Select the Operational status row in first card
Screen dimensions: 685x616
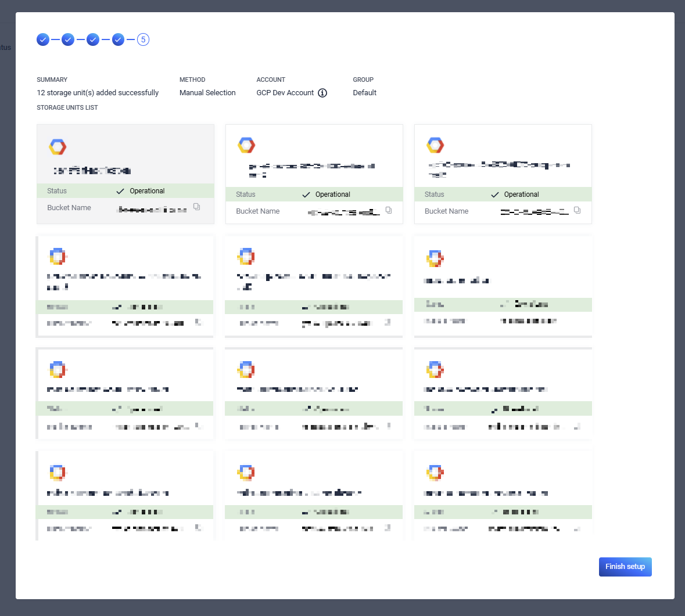click(x=125, y=191)
